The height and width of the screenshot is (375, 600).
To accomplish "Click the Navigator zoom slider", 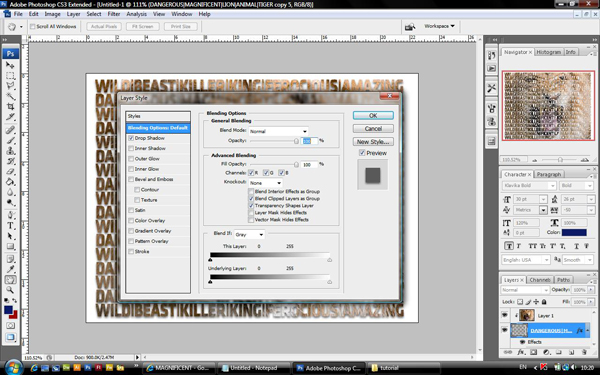I will click(559, 160).
